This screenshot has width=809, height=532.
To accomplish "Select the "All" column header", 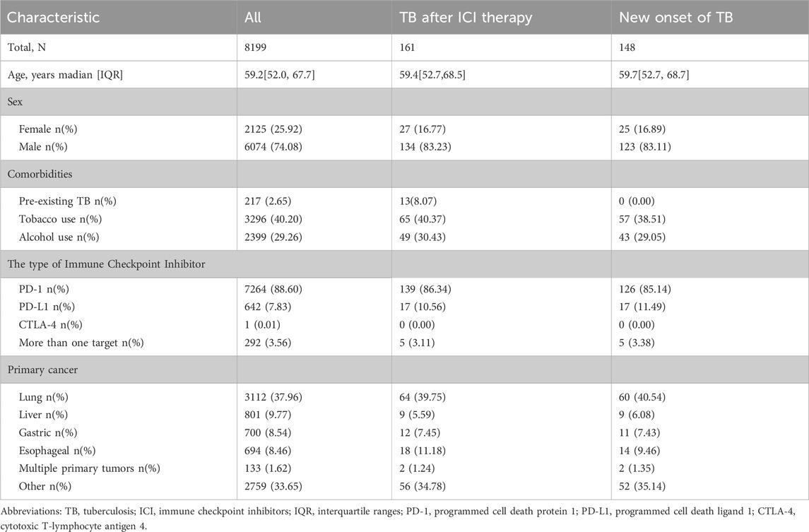I will pos(252,16).
